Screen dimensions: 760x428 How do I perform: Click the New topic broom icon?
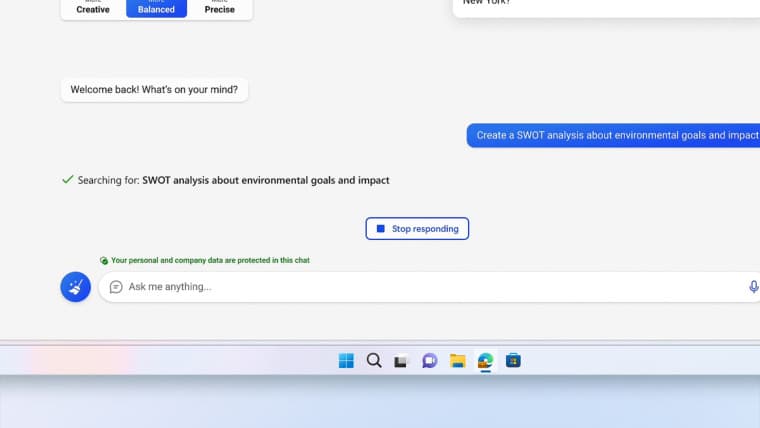point(75,287)
